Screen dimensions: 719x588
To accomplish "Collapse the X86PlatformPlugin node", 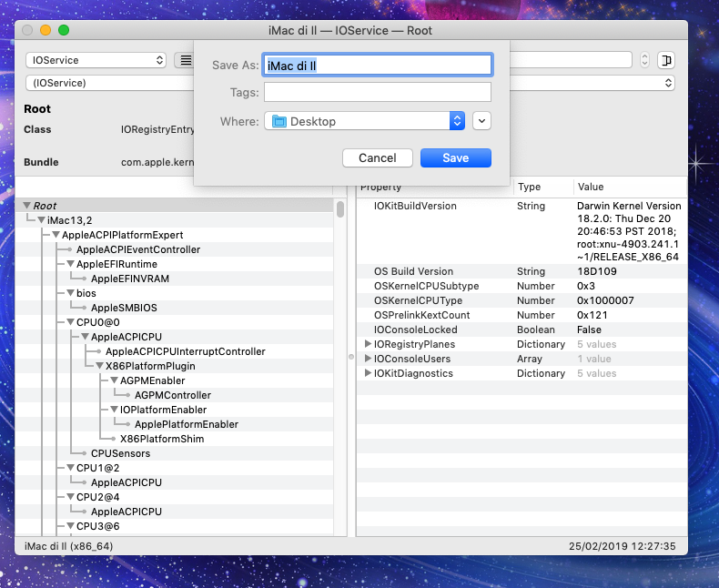I will (99, 366).
